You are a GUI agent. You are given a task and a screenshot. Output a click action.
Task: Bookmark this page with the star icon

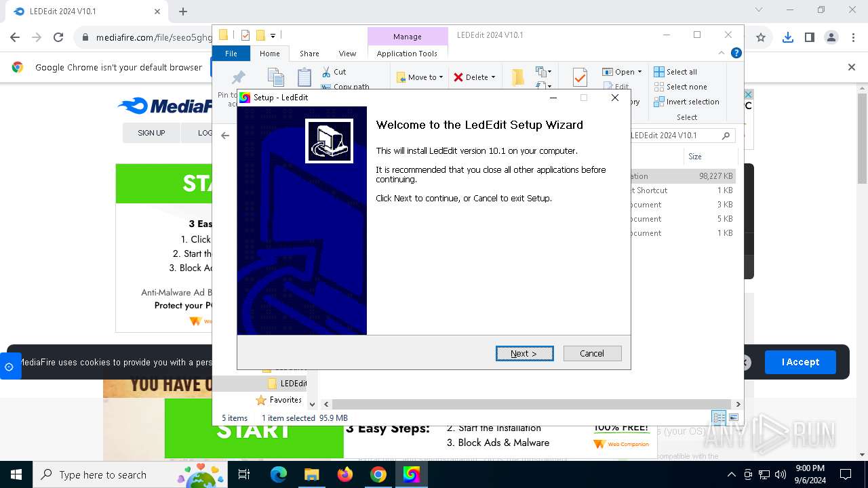click(761, 38)
